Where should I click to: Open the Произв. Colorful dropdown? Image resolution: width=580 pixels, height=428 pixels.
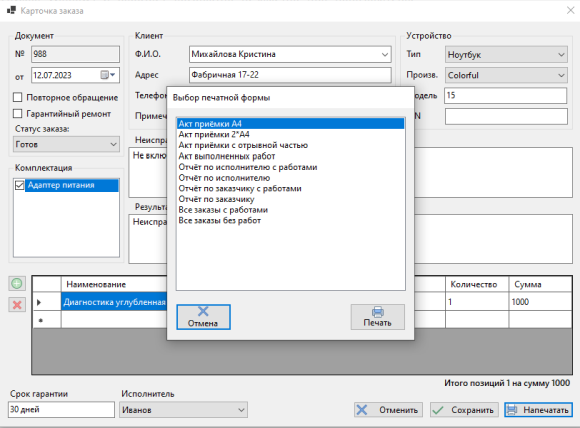506,75
